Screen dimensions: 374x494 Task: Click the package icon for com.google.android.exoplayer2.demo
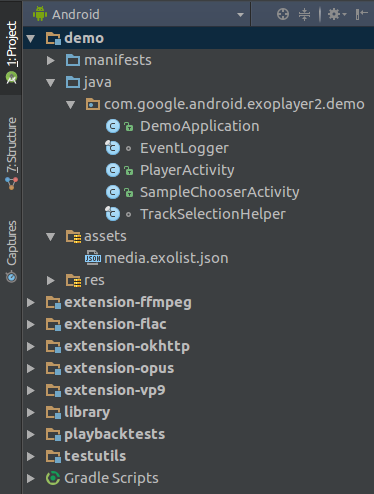[93, 104]
